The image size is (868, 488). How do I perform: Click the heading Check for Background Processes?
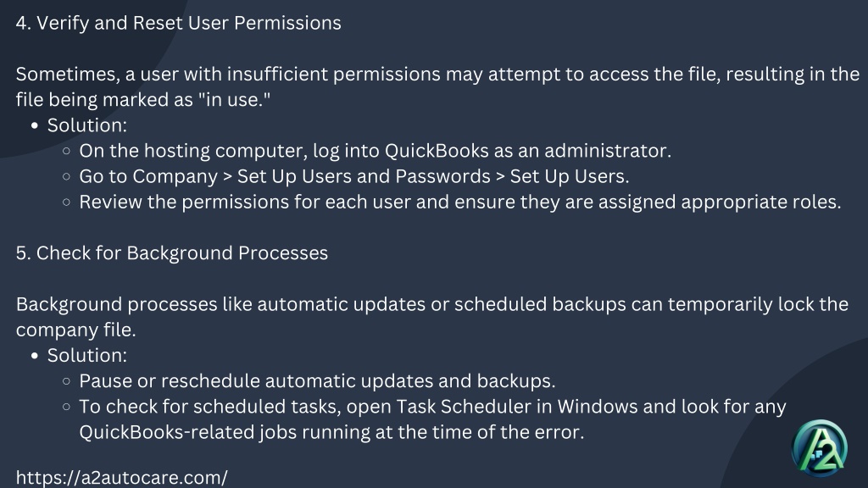[x=171, y=253]
